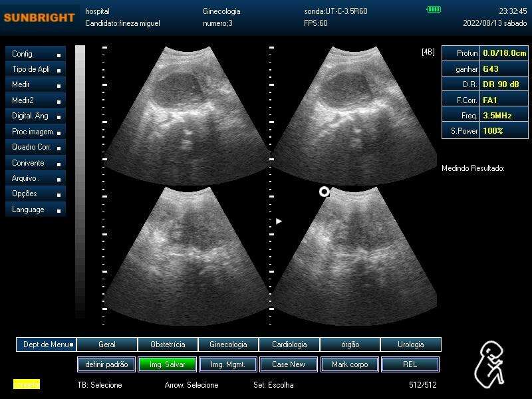Click the battery status icon
This screenshot has height=399, width=532.
coord(434,9)
